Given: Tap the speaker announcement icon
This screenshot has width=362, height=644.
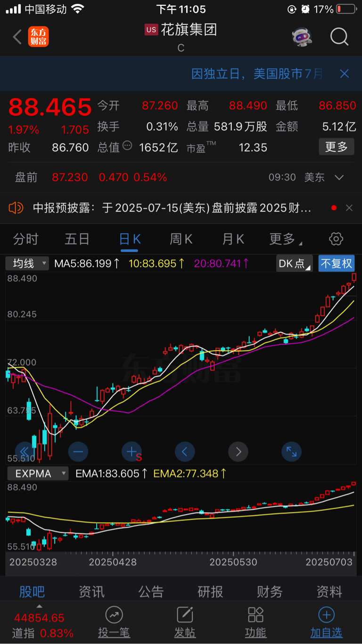Looking at the screenshot, I should 16,207.
